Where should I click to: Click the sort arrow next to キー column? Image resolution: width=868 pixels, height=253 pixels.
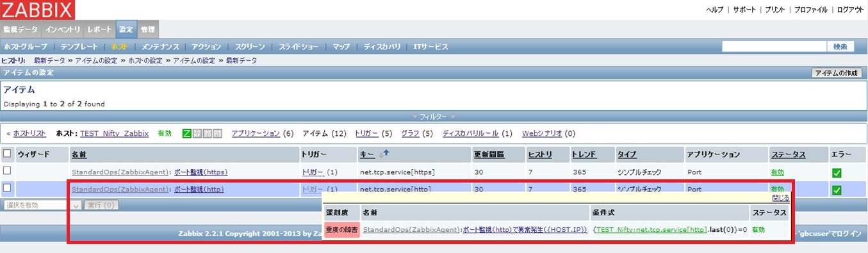(383, 154)
